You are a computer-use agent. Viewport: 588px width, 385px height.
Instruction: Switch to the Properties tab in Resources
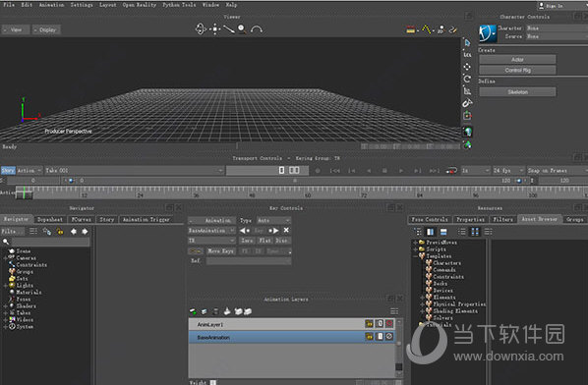[470, 219]
